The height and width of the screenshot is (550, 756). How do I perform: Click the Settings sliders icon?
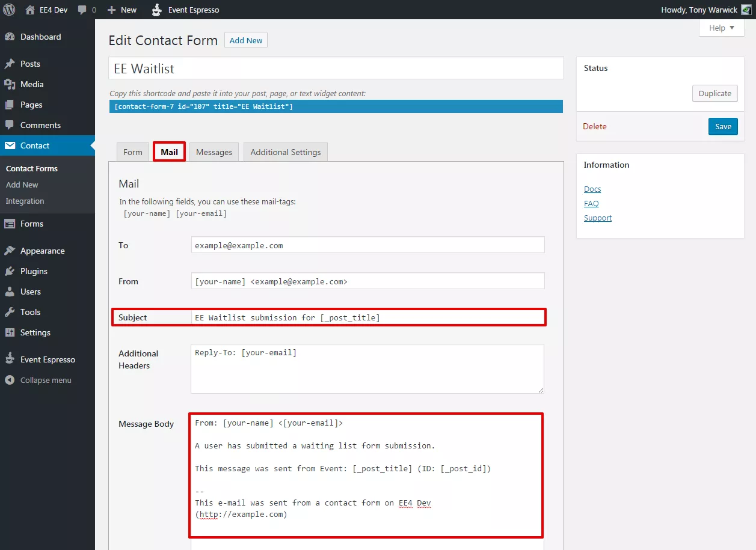point(10,332)
